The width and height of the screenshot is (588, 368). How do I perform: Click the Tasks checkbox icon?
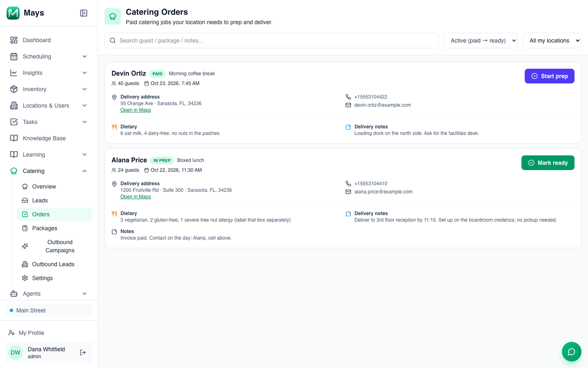[14, 122]
